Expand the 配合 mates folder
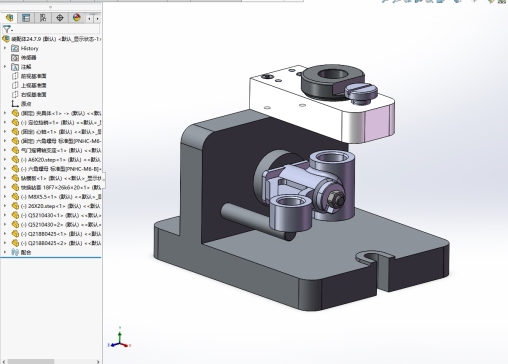 click(x=5, y=252)
